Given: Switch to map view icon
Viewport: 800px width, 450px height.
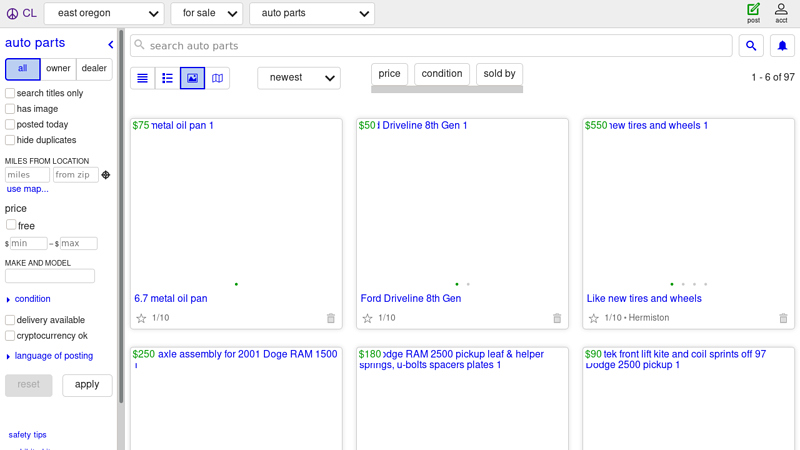Looking at the screenshot, I should pyautogui.click(x=217, y=78).
